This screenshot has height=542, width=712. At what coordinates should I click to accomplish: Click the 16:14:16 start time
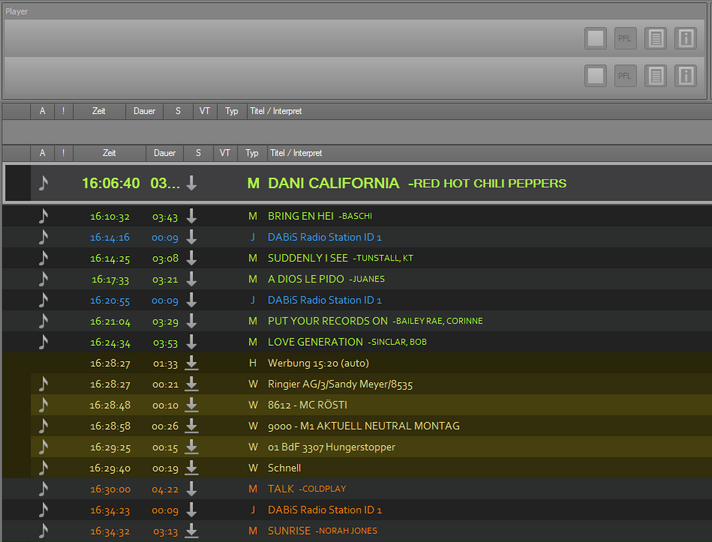[109, 237]
